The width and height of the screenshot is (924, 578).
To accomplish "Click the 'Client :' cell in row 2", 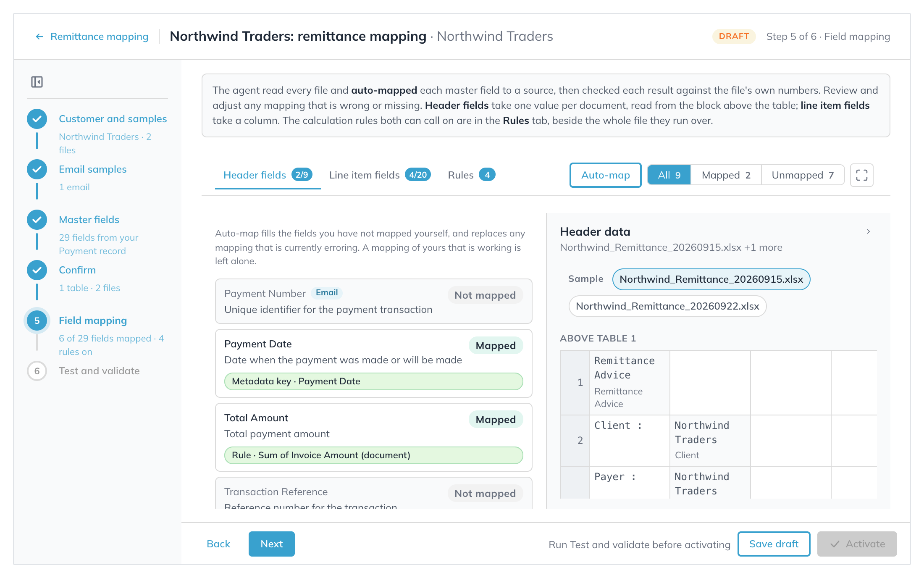I will tap(629, 440).
